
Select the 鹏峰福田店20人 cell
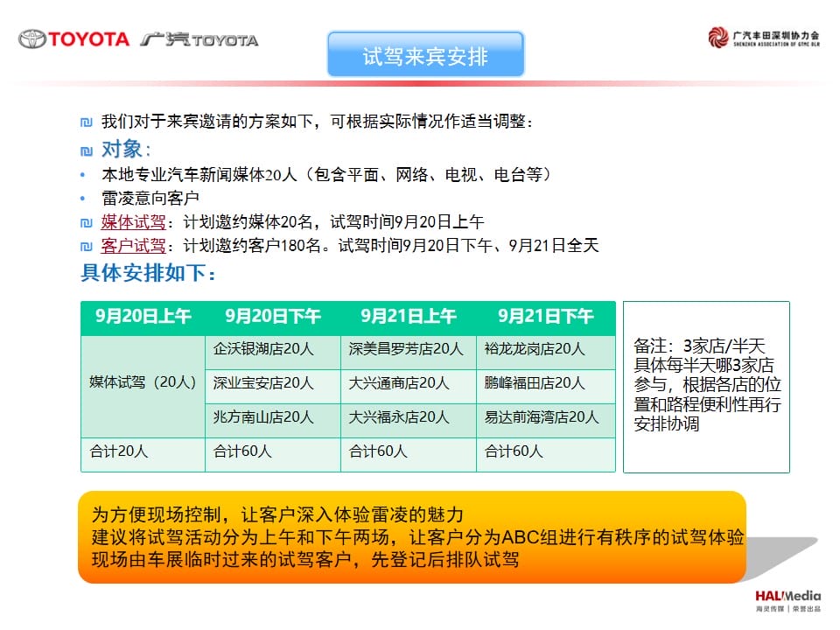tap(545, 387)
